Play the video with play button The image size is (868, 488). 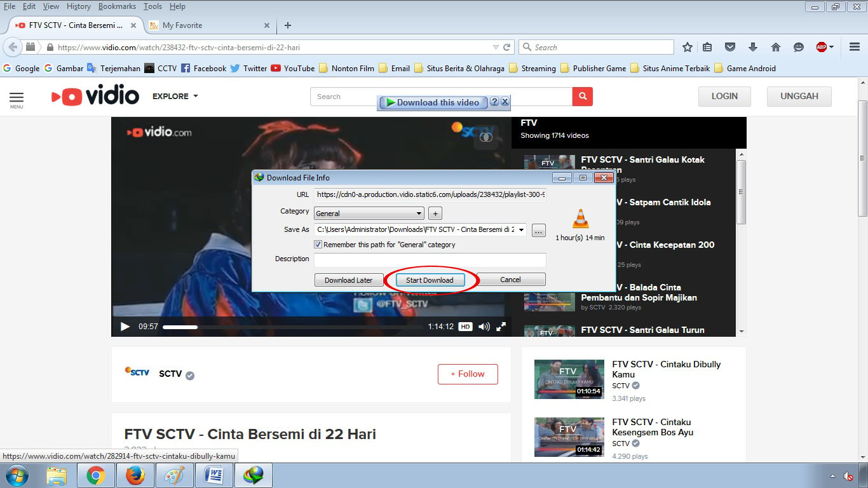click(125, 327)
